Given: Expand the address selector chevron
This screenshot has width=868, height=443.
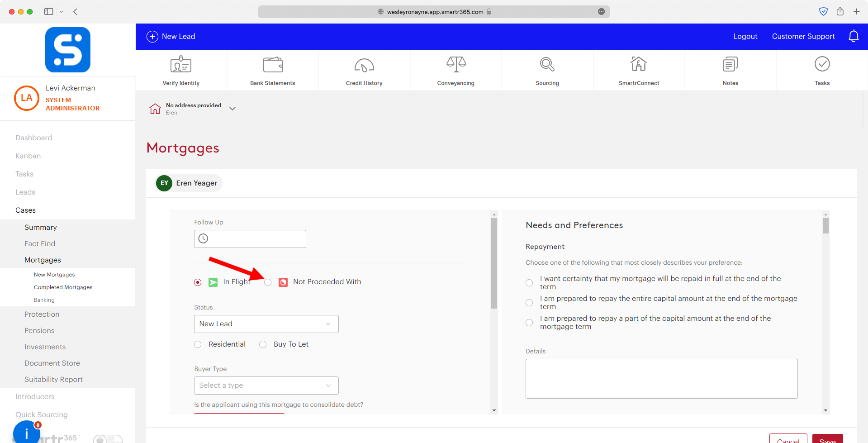Looking at the screenshot, I should [232, 109].
